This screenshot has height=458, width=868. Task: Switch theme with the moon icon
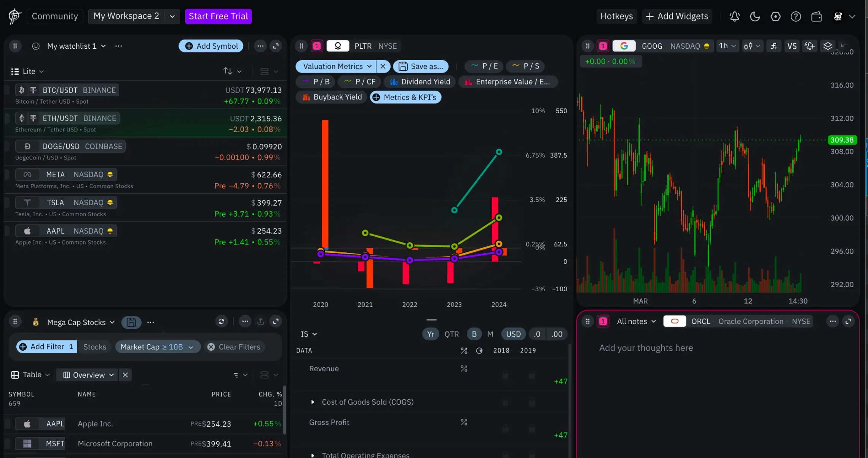click(x=755, y=16)
